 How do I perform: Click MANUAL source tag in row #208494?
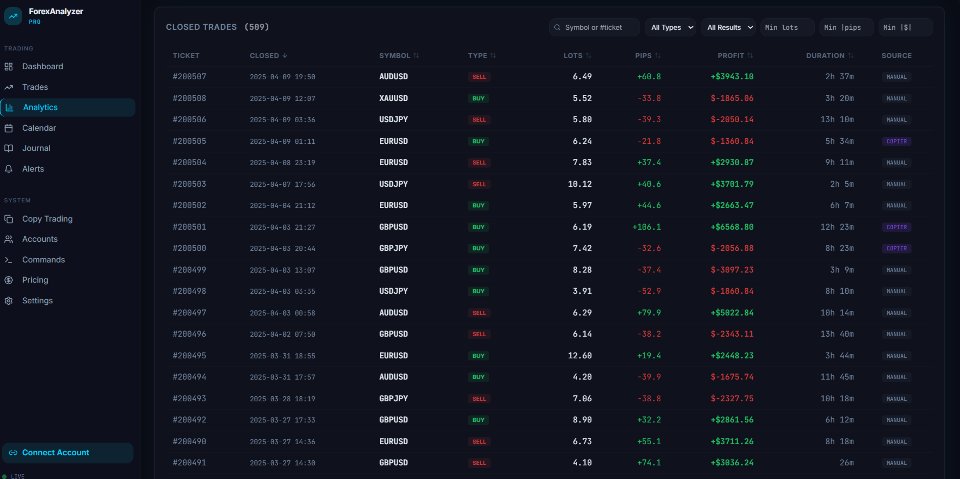point(896,377)
